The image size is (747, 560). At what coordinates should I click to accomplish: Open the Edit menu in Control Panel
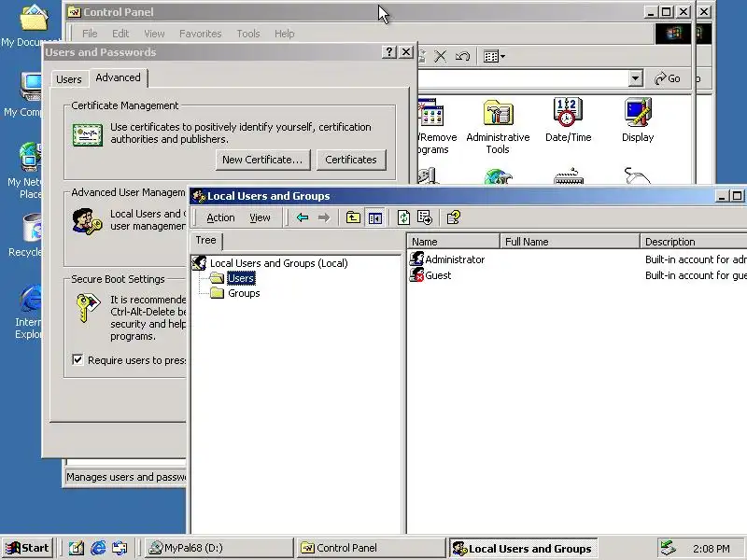[120, 34]
